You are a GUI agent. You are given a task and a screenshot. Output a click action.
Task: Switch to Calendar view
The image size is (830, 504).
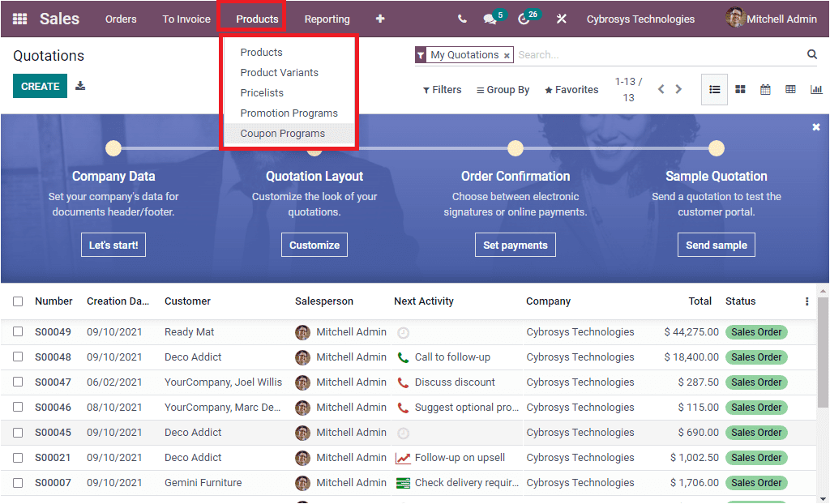(x=765, y=89)
